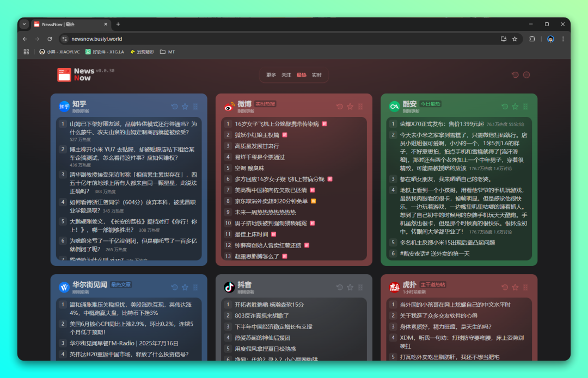Image resolution: width=588 pixels, height=378 pixels.
Task: Open the 微博 source logo
Action: pyautogui.click(x=229, y=107)
